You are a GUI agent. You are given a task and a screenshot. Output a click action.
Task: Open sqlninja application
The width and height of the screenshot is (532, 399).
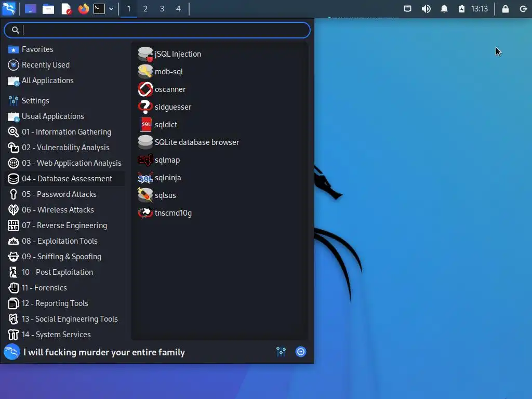coord(220,178)
